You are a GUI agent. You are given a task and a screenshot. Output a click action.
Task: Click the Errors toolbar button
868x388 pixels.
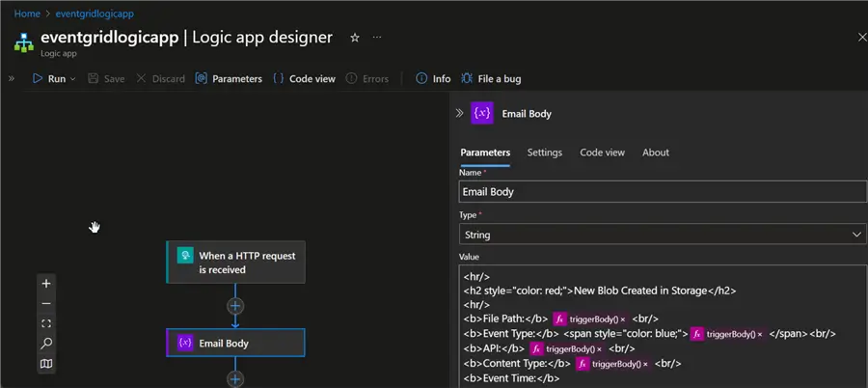(x=367, y=79)
